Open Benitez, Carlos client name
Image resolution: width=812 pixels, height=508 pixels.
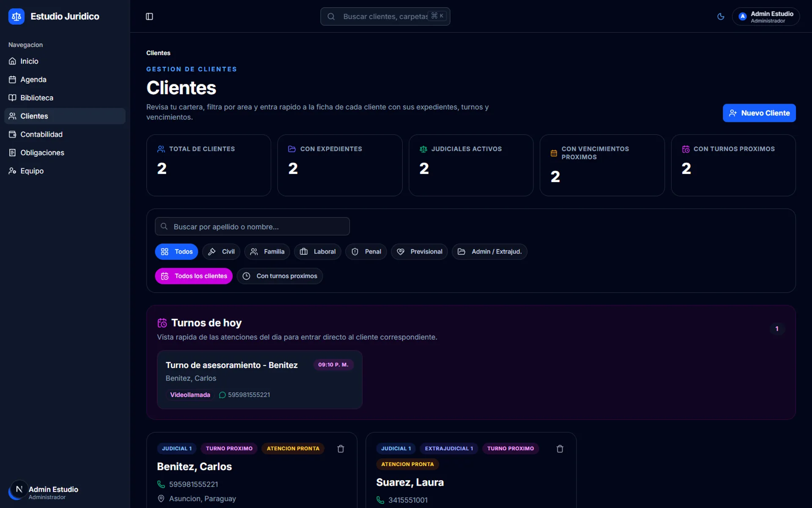click(x=194, y=467)
